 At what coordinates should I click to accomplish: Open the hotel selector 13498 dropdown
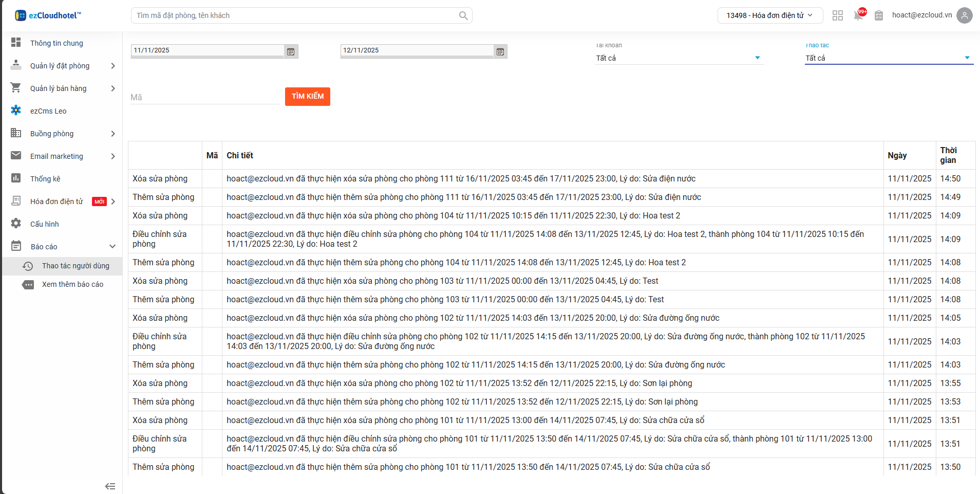pyautogui.click(x=769, y=15)
